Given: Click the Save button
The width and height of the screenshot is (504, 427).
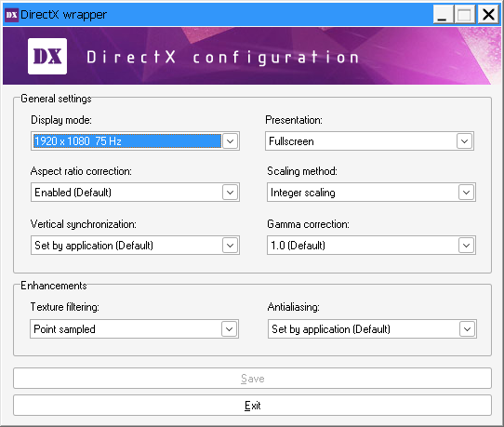Looking at the screenshot, I should 252,379.
